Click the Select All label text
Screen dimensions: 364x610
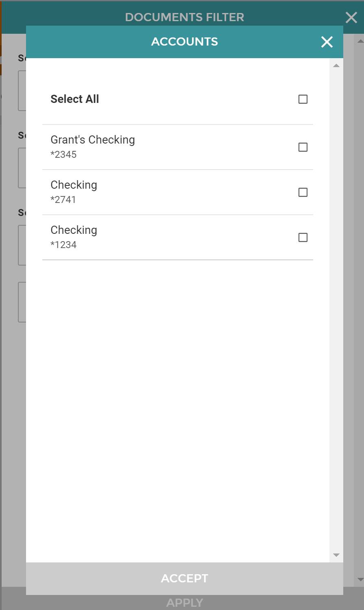point(75,99)
